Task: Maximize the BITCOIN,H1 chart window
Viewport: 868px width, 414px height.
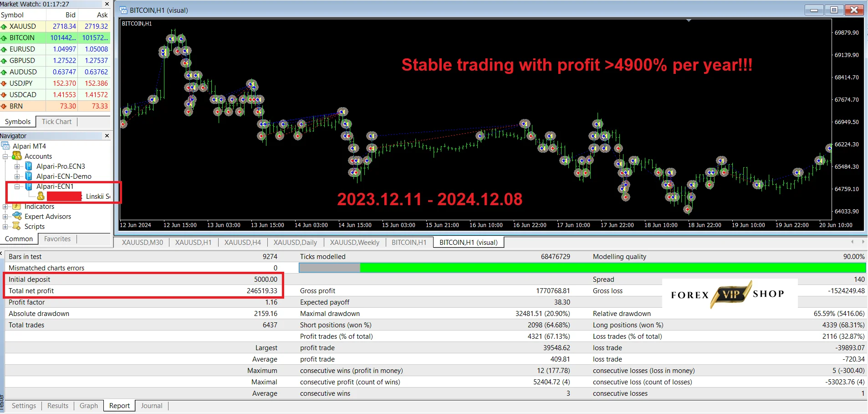Action: [834, 10]
